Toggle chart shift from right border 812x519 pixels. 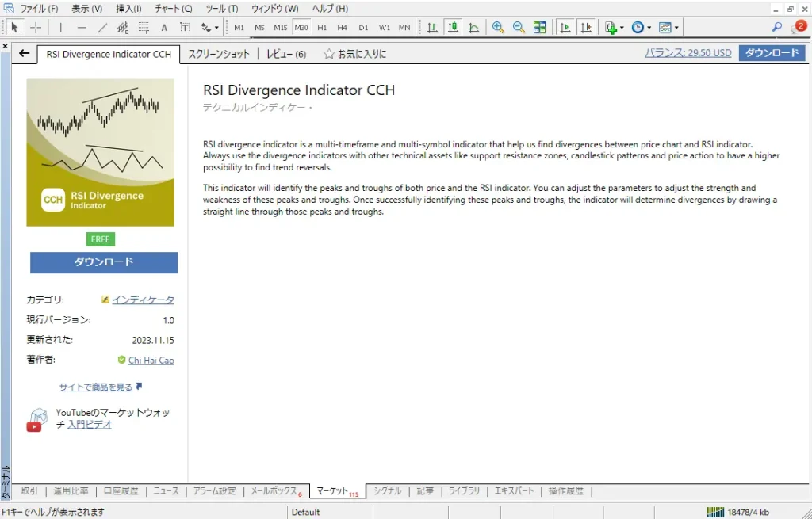coord(586,28)
